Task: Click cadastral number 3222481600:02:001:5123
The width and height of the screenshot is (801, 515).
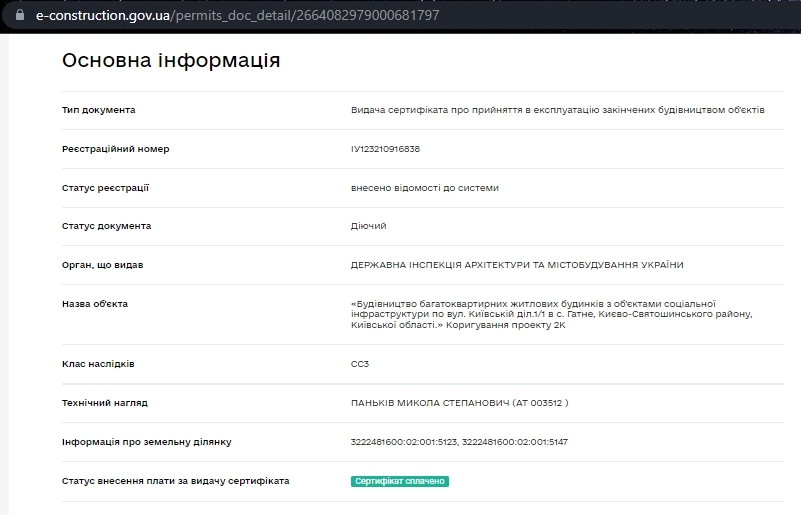Action: click(404, 442)
